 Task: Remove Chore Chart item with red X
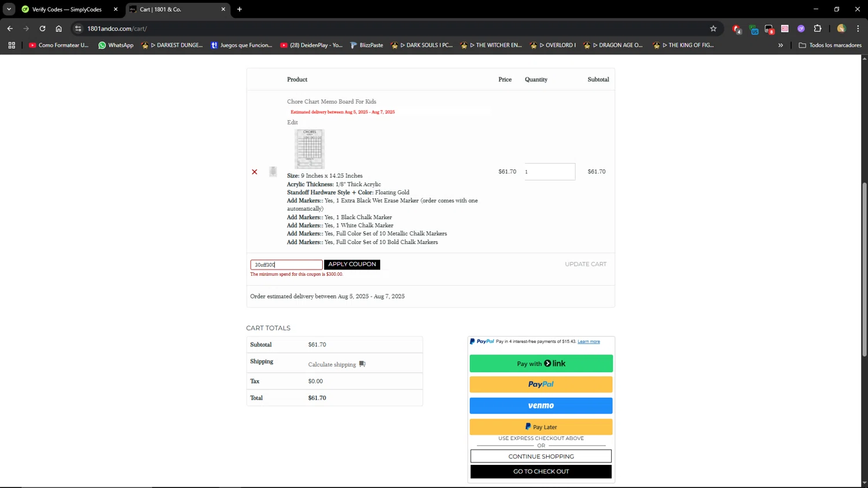click(x=254, y=172)
